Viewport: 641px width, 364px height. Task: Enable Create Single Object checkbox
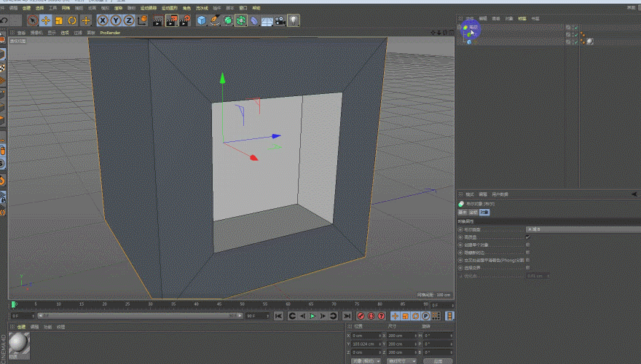pyautogui.click(x=528, y=245)
